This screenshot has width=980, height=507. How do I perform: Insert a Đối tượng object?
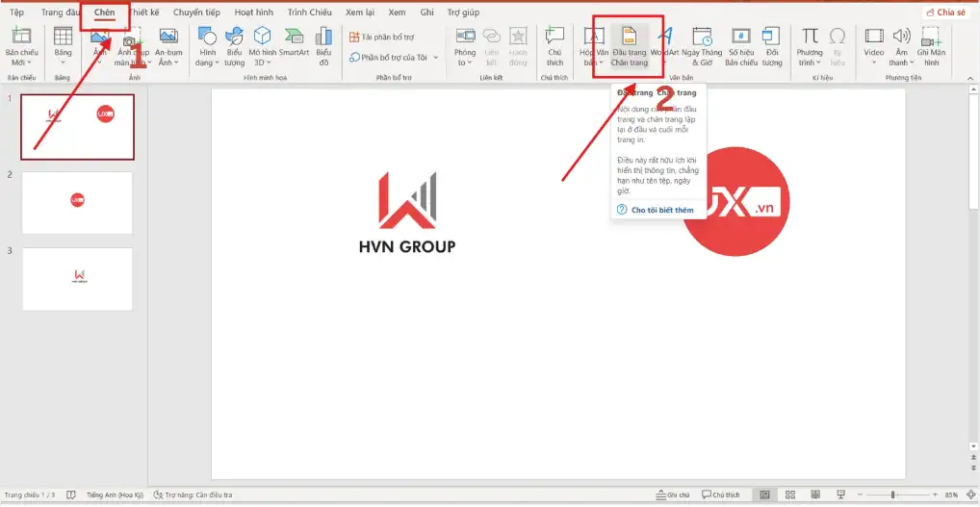(x=772, y=46)
